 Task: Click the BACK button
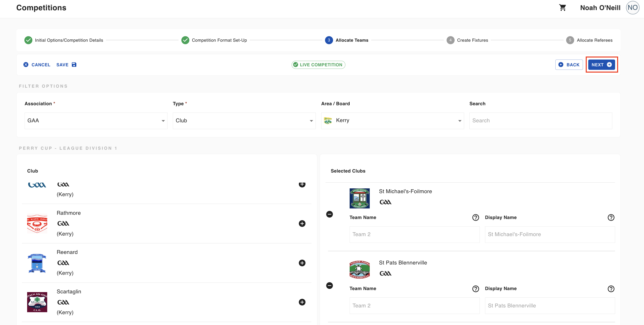(x=569, y=65)
